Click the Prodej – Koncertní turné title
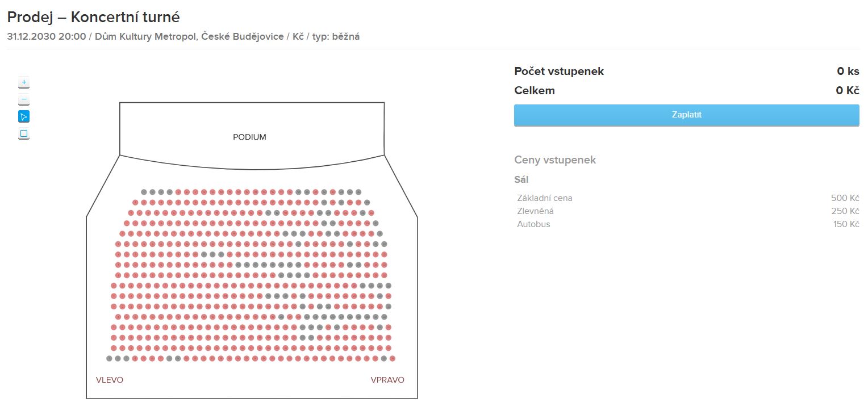The image size is (868, 411). 94,17
